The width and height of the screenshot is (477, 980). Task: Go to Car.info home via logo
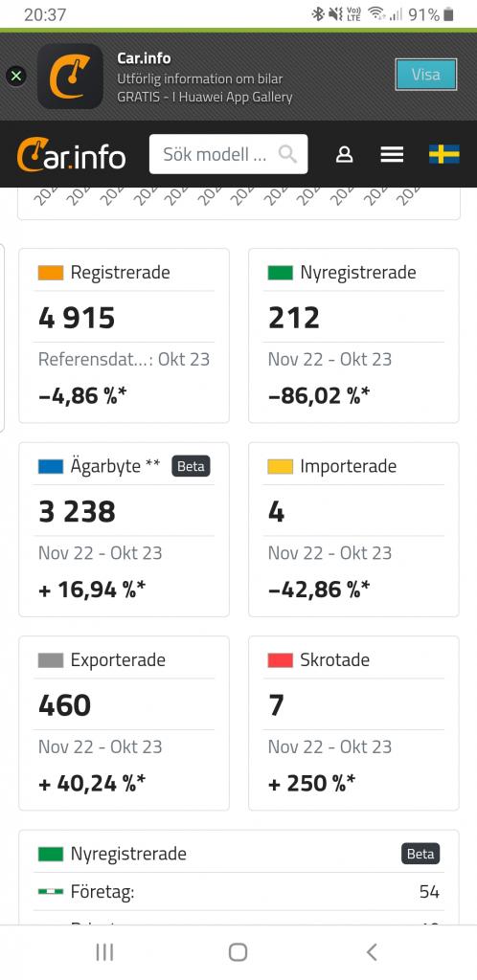click(71, 154)
